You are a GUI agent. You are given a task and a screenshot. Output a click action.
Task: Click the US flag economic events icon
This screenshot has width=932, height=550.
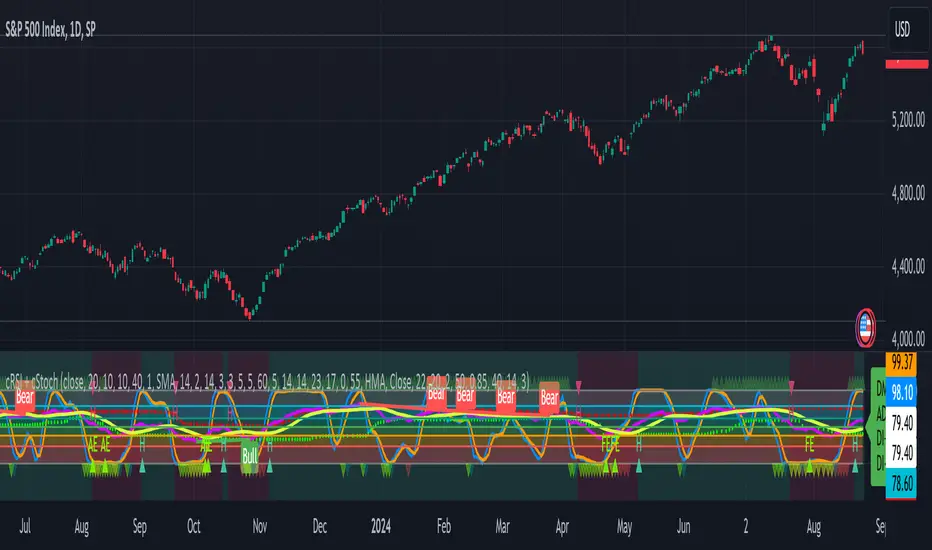(865, 327)
